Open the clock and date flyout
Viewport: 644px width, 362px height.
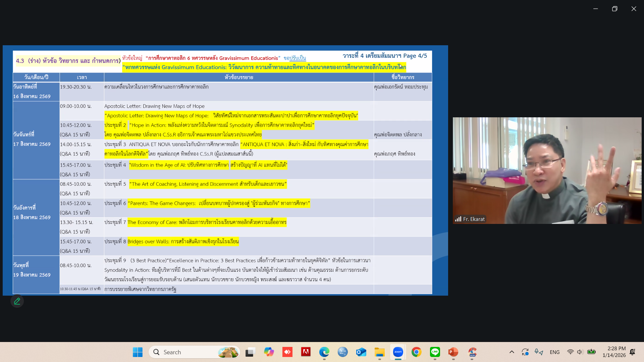click(614, 352)
